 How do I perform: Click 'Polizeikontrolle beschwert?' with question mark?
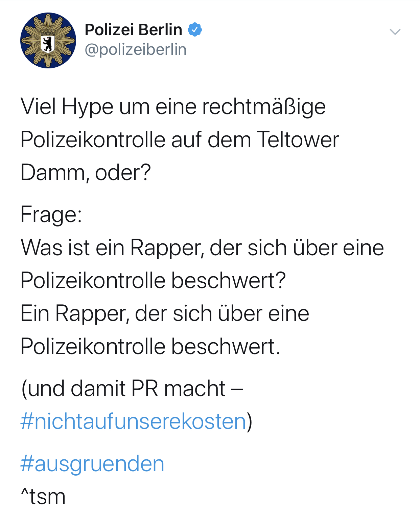pyautogui.click(x=153, y=280)
